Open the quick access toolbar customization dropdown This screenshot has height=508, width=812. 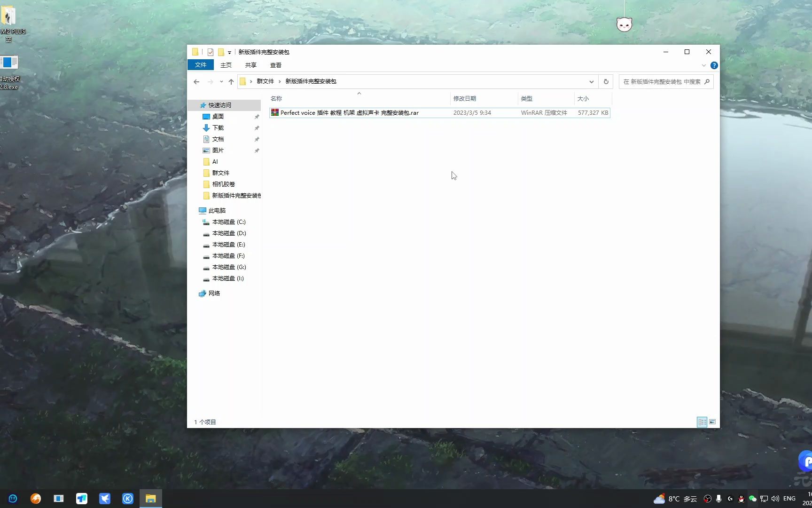click(230, 52)
